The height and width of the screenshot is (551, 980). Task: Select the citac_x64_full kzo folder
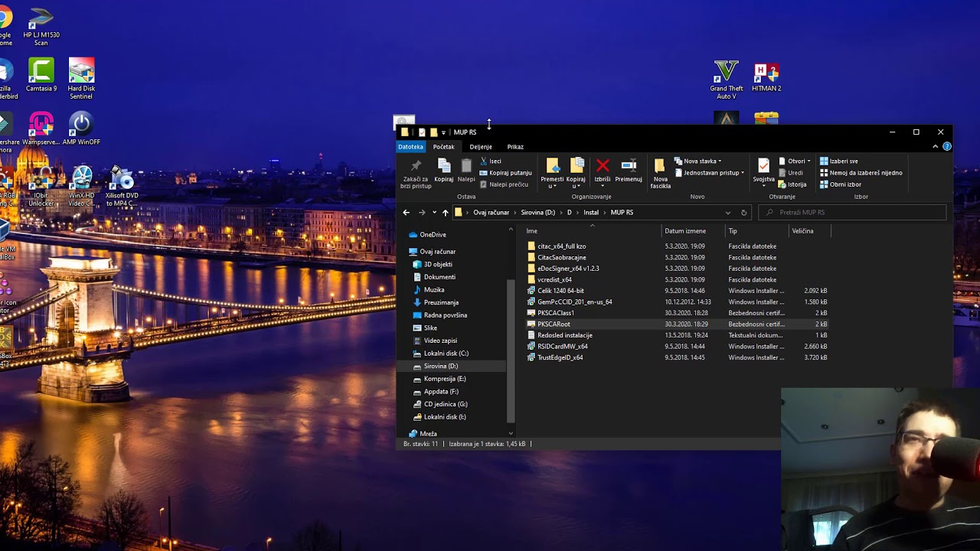561,246
